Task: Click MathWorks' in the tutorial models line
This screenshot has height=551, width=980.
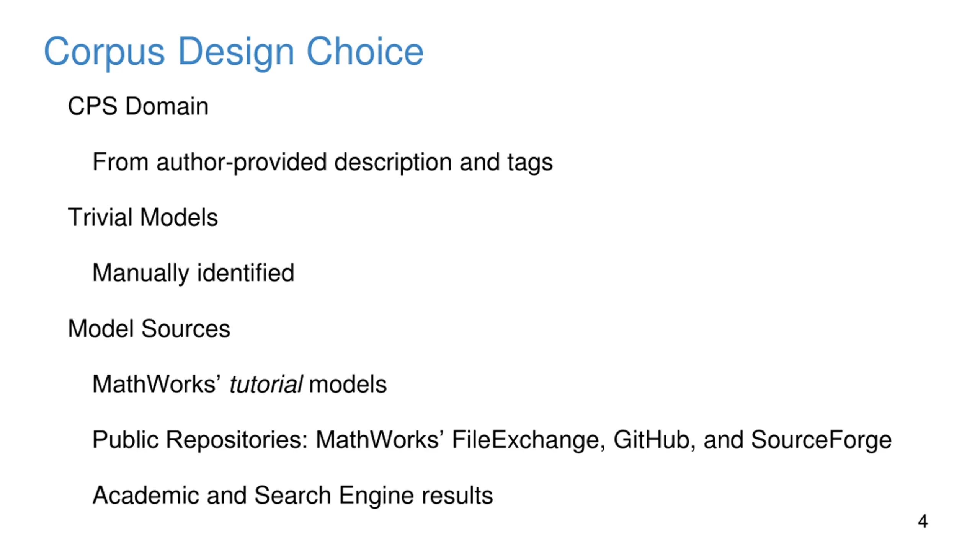Action: click(x=157, y=384)
